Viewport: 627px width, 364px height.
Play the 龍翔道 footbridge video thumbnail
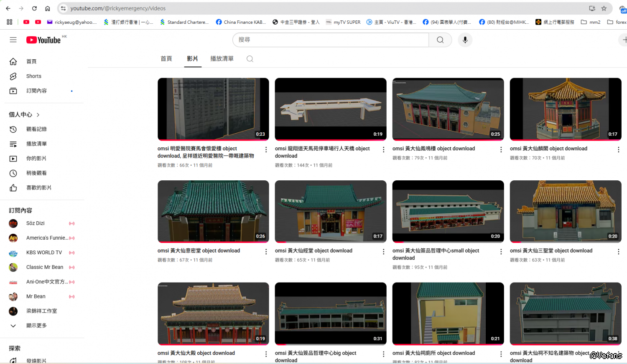pos(330,109)
